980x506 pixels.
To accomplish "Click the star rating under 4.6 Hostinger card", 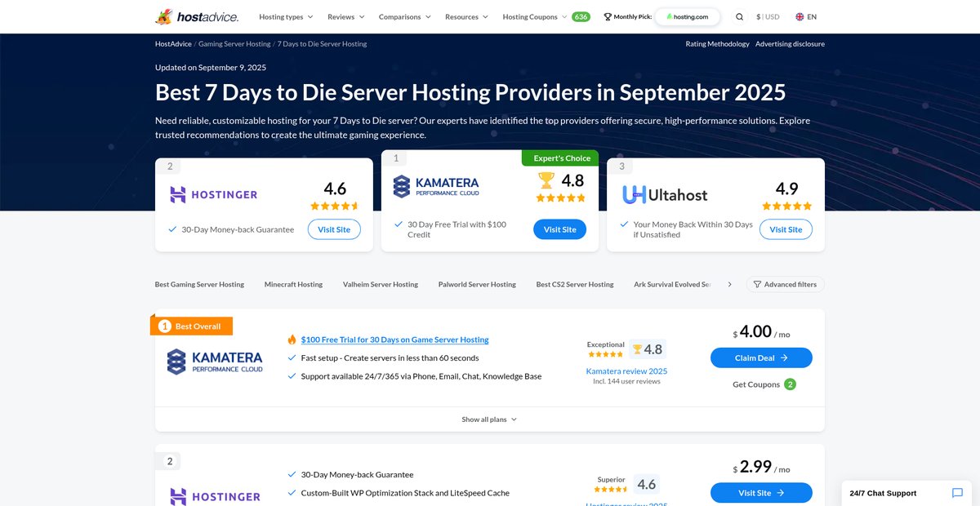I will 335,206.
